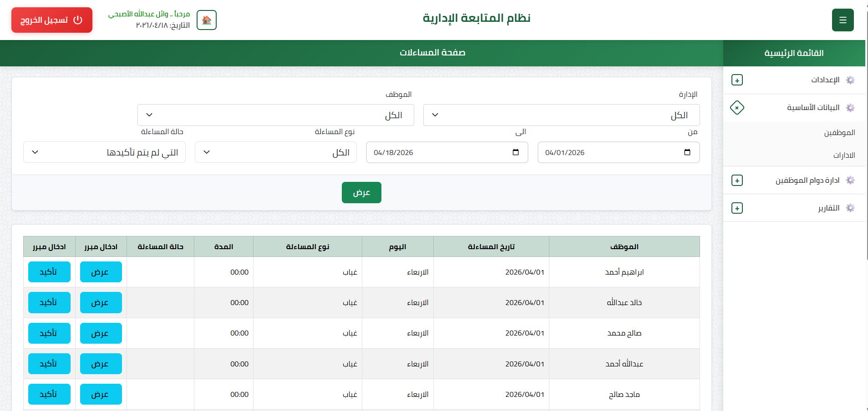Click the القائمة الرئيسية sidebar header

point(794,53)
